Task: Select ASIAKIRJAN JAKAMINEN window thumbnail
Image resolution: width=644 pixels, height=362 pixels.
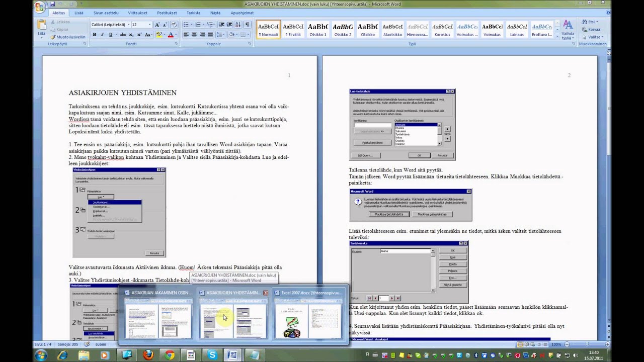Action: click(158, 314)
